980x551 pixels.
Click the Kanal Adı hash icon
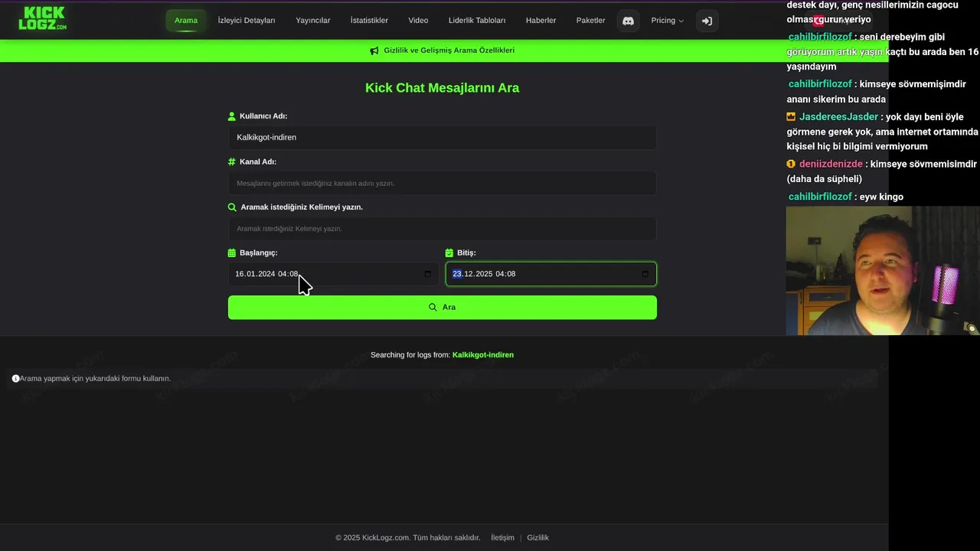click(232, 161)
